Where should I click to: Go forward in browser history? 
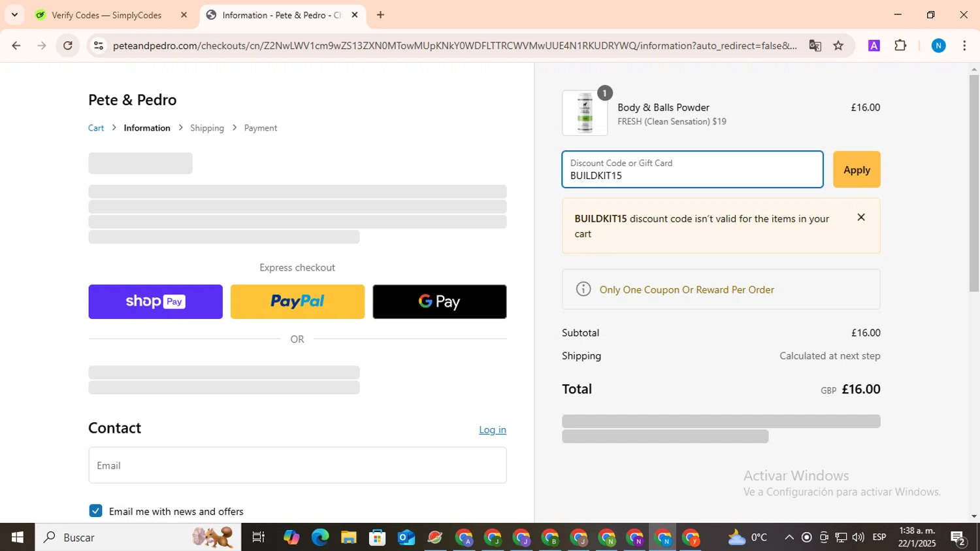pyautogui.click(x=42, y=45)
